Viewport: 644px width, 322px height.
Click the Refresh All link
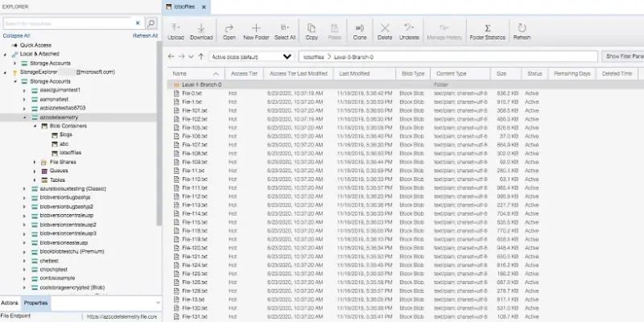tap(145, 35)
